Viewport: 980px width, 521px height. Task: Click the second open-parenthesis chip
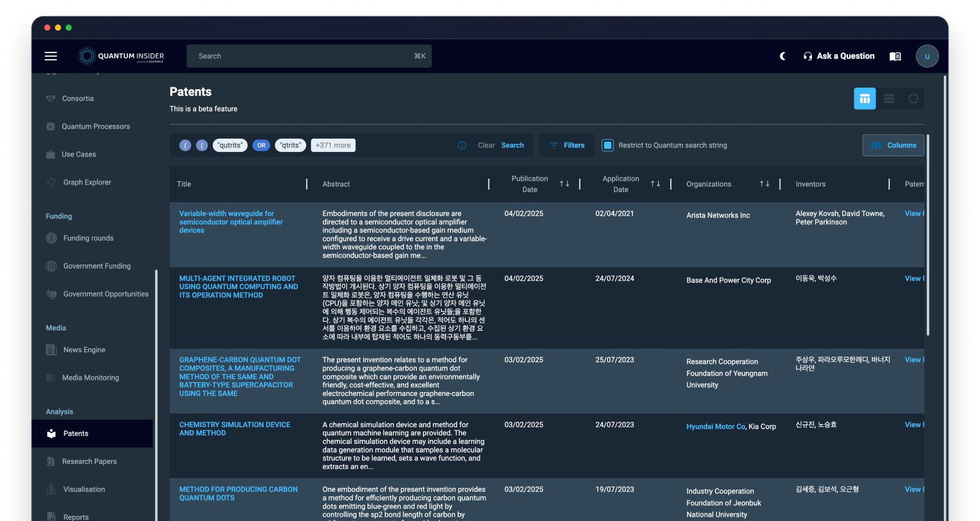coord(202,145)
